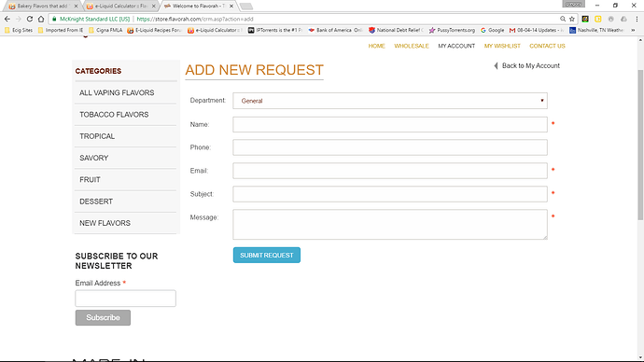
Task: Open the CONTACT US page
Action: 547,46
